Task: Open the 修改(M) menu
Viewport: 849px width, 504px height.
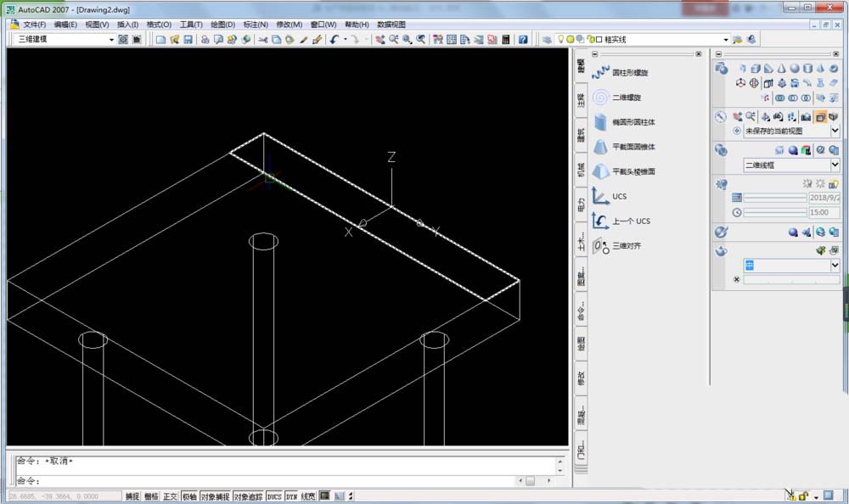Action: click(289, 24)
